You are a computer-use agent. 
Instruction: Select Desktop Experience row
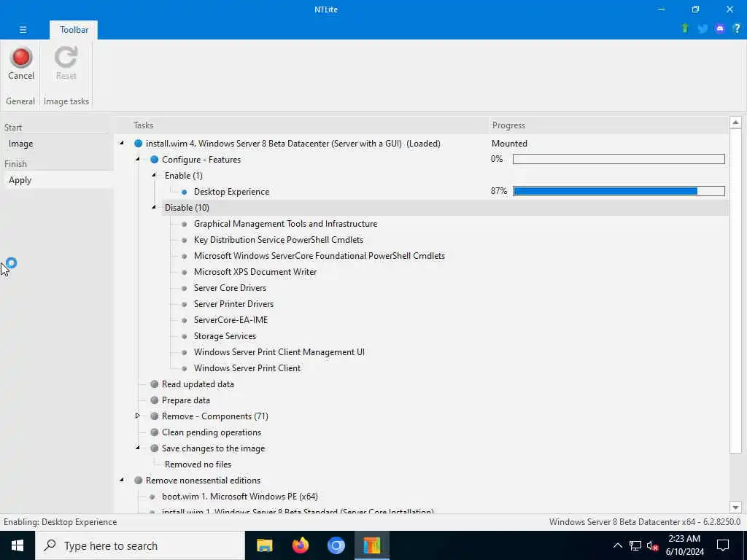tap(231, 192)
